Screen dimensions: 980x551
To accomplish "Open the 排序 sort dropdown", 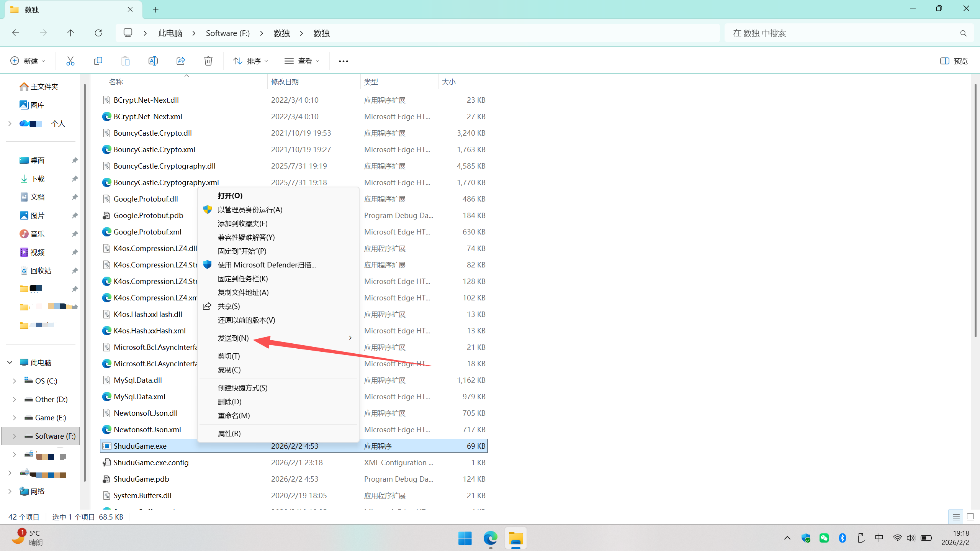I will [x=251, y=61].
